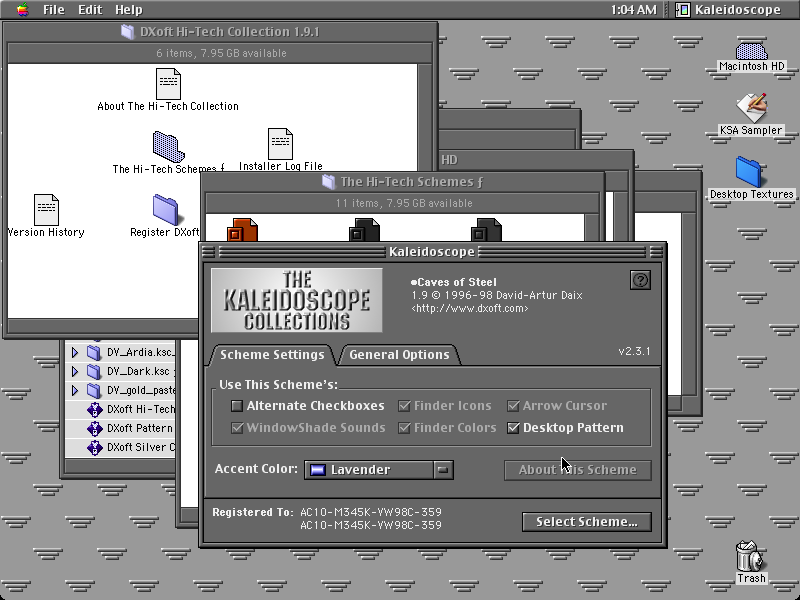The image size is (800, 600).
Task: Open the Accent Color Lavender dropdown
Action: click(379, 470)
